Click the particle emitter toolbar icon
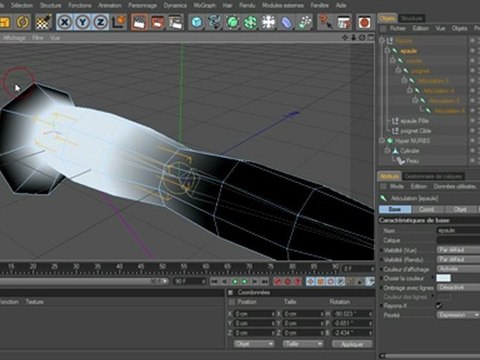Image resolution: width=480 pixels, height=360 pixels. pyautogui.click(x=304, y=22)
